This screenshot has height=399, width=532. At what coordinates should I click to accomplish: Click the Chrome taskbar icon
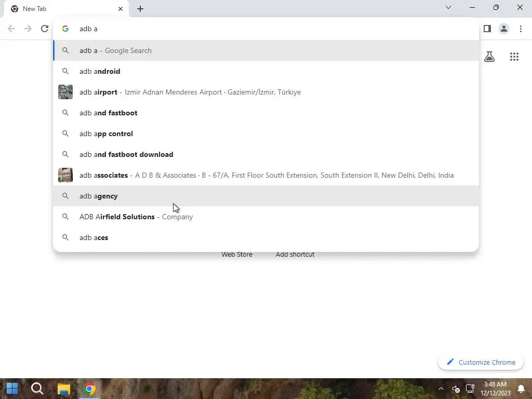tap(89, 389)
